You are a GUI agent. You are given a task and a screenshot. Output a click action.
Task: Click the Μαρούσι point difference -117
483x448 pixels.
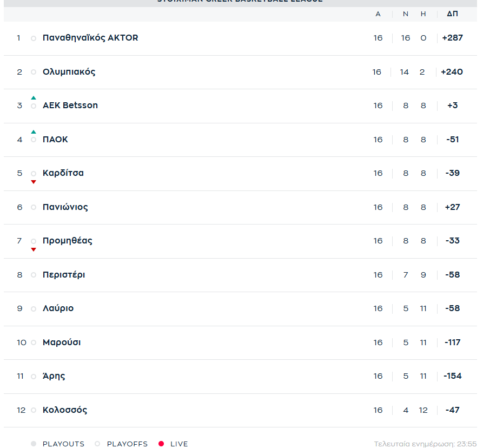tap(452, 342)
